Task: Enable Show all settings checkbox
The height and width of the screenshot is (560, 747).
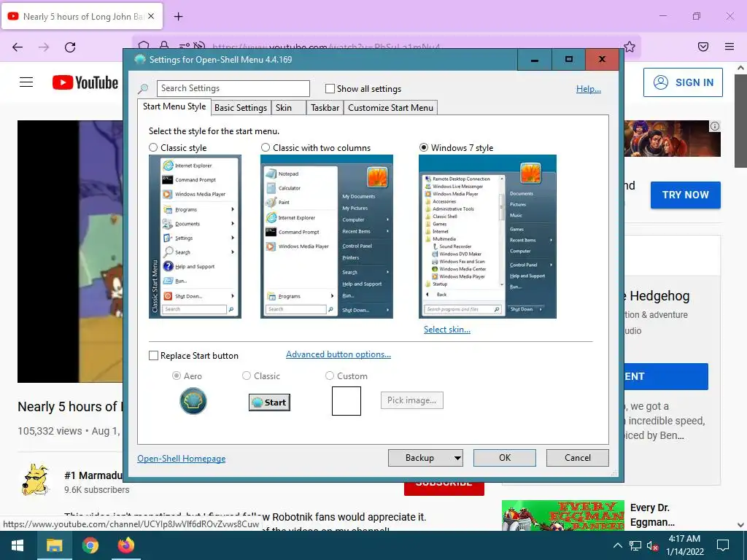Action: click(330, 88)
